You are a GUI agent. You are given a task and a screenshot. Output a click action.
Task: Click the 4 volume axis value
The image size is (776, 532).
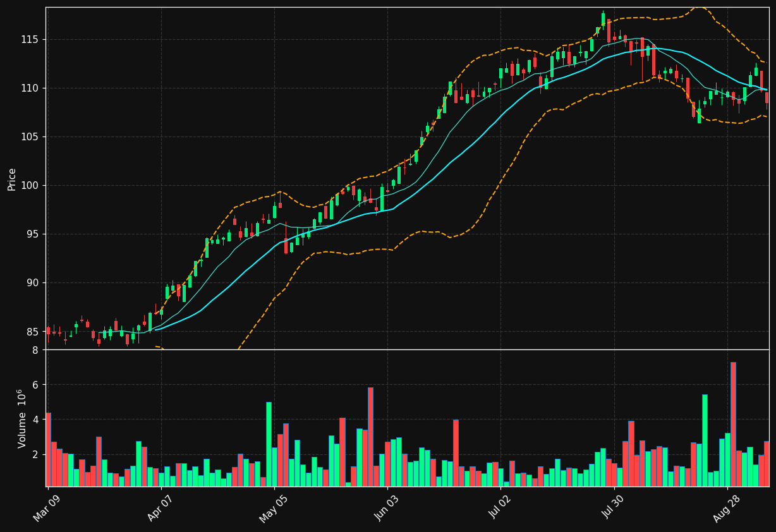pos(35,420)
